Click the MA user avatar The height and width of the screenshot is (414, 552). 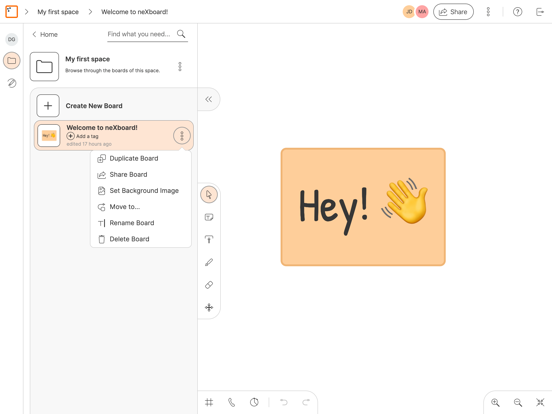[422, 12]
